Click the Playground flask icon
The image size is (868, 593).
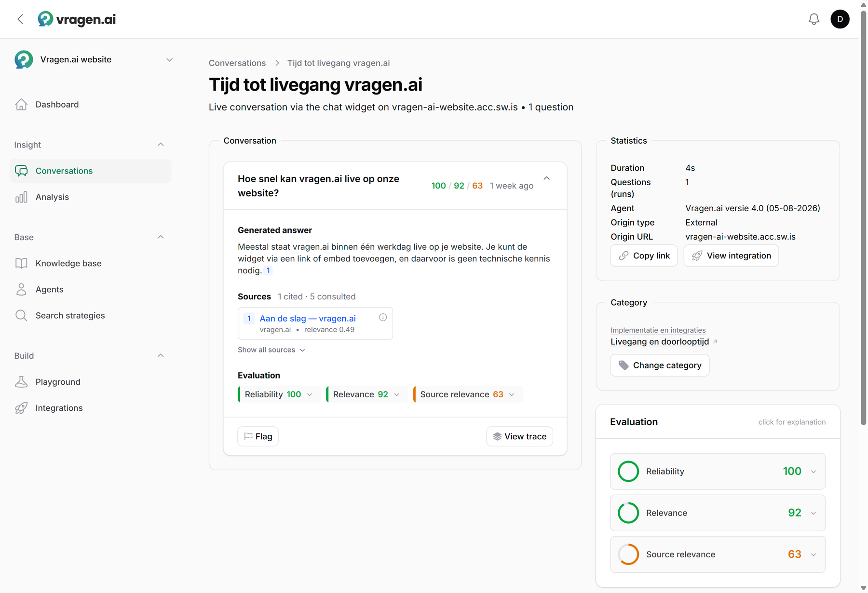coord(21,382)
